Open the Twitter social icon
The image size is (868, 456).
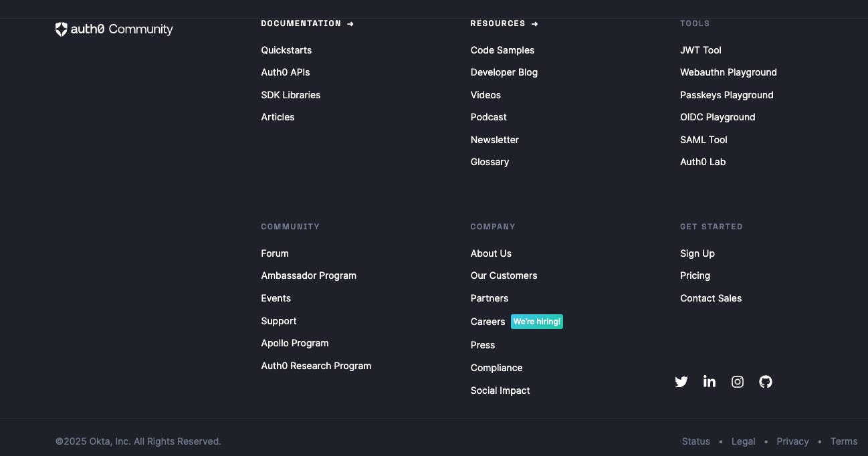click(681, 382)
